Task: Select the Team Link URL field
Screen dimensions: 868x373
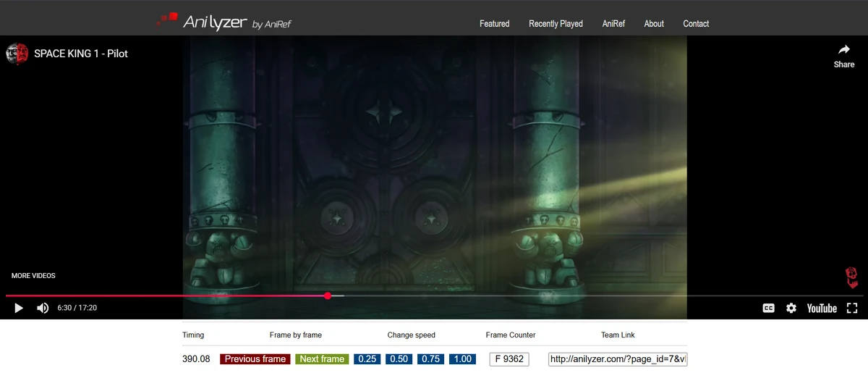Action: point(618,359)
